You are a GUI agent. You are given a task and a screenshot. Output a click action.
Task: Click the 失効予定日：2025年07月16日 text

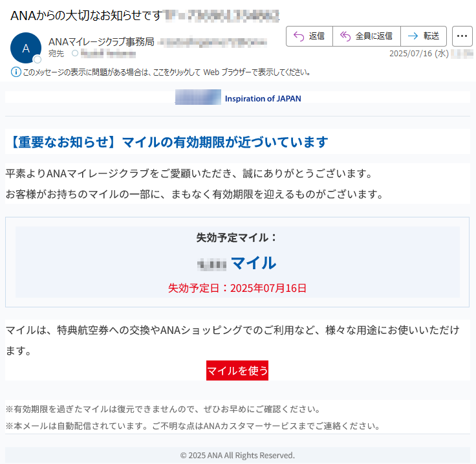tap(237, 288)
